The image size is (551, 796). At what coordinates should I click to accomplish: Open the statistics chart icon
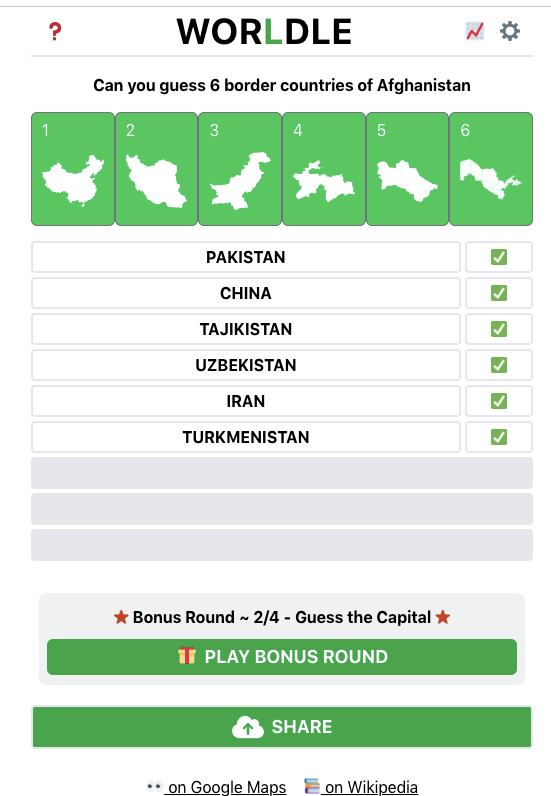pyautogui.click(x=475, y=31)
